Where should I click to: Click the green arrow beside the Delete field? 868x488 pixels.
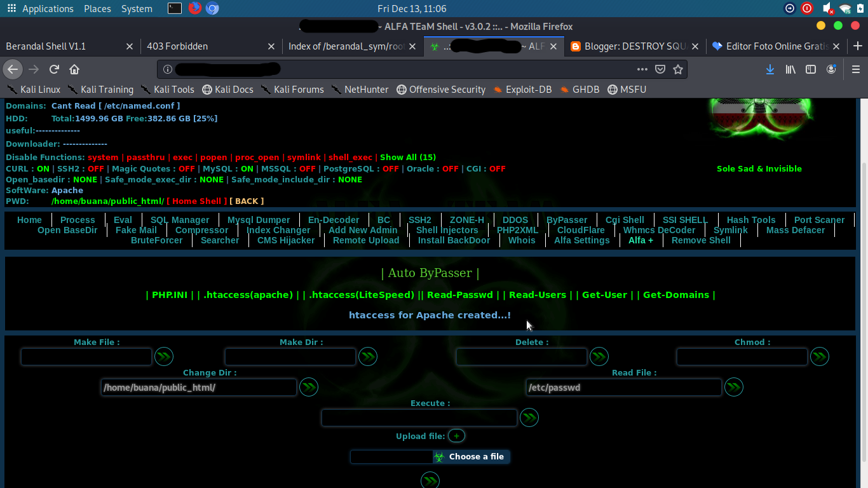click(599, 356)
